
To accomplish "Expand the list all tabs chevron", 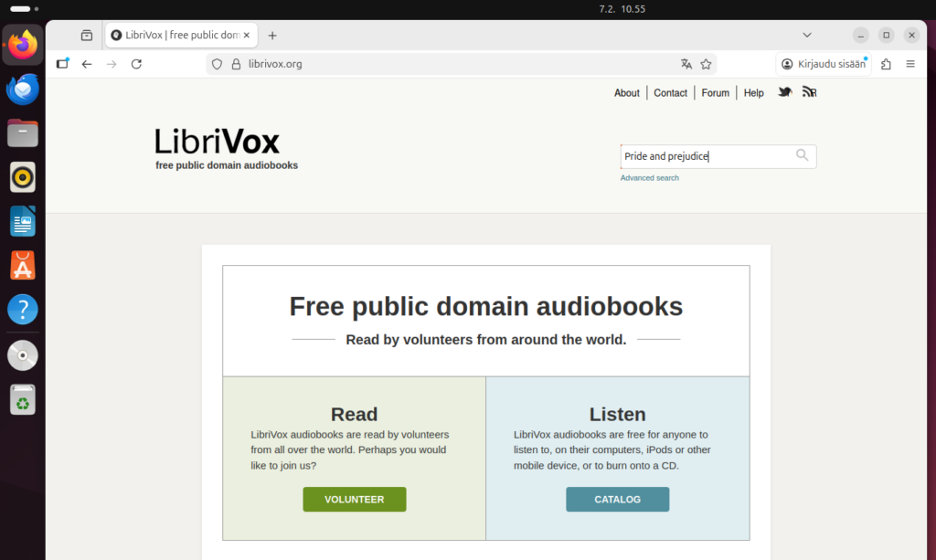I will [807, 35].
